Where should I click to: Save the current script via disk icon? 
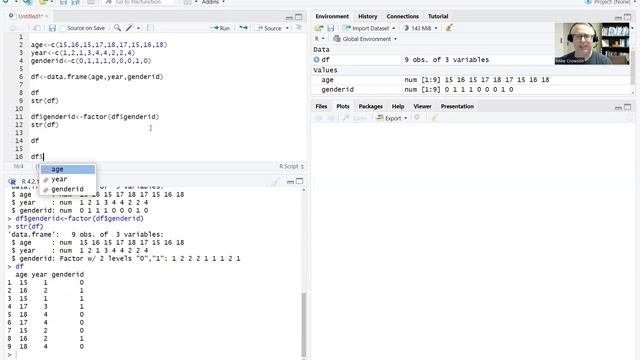coord(52,28)
